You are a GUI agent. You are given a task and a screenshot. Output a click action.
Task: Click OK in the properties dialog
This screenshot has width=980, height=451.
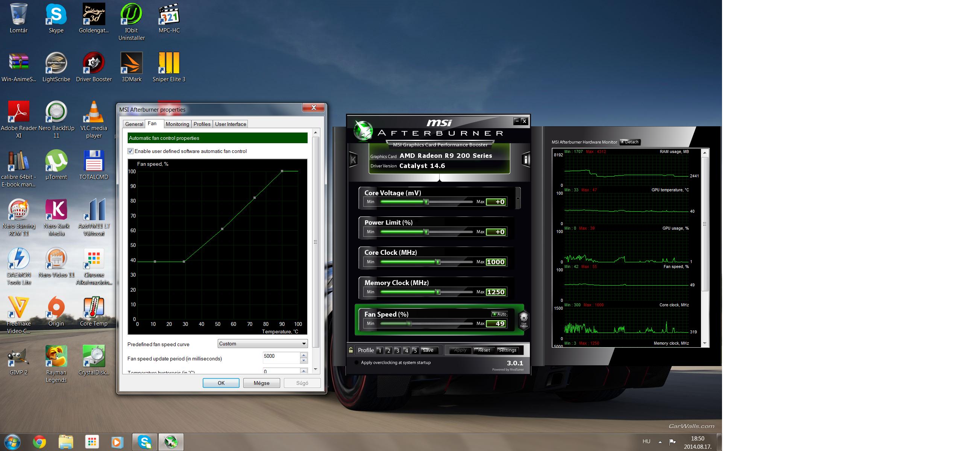click(221, 383)
